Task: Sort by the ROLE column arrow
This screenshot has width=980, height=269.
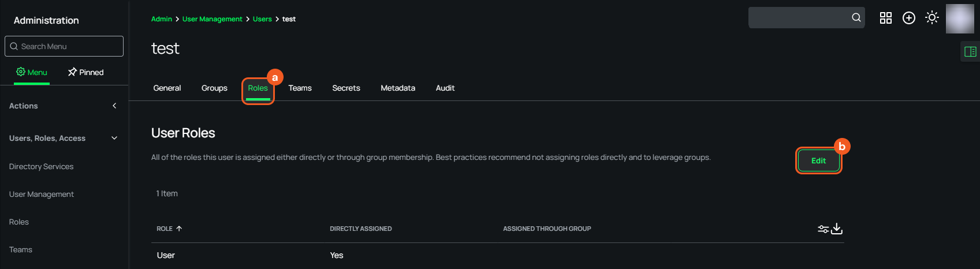Action: pyautogui.click(x=179, y=229)
